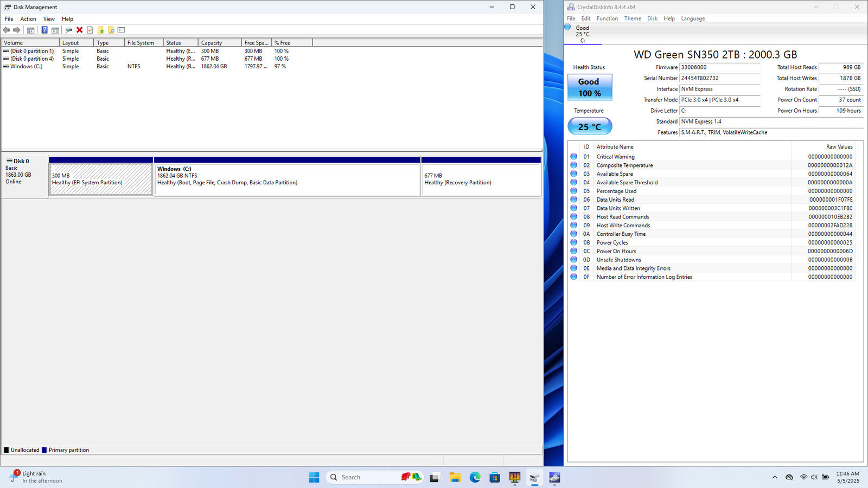Open Windows Start menu from taskbar

tap(314, 477)
